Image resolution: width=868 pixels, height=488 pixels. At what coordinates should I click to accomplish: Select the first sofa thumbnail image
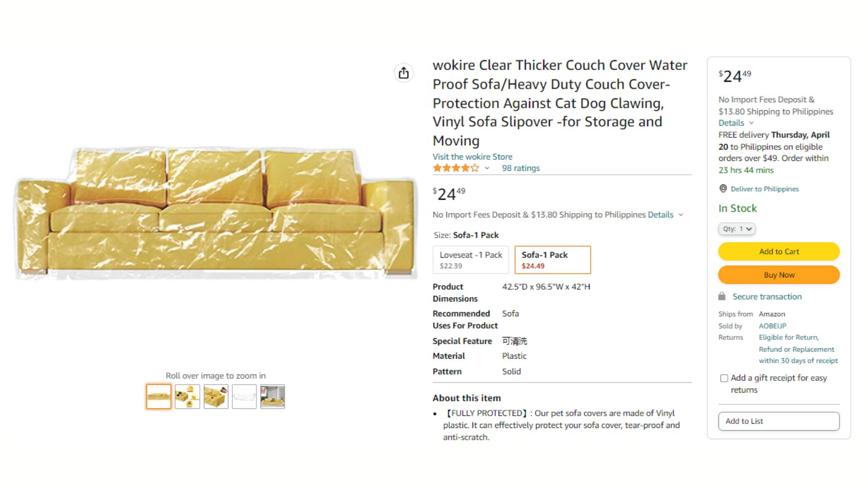[159, 396]
